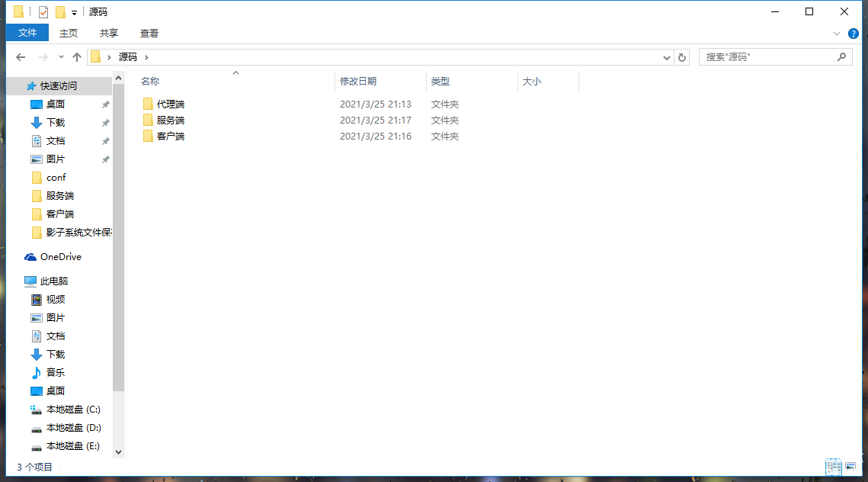Open 桌面 under quick access
This screenshot has width=868, height=482.
pyautogui.click(x=47, y=104)
